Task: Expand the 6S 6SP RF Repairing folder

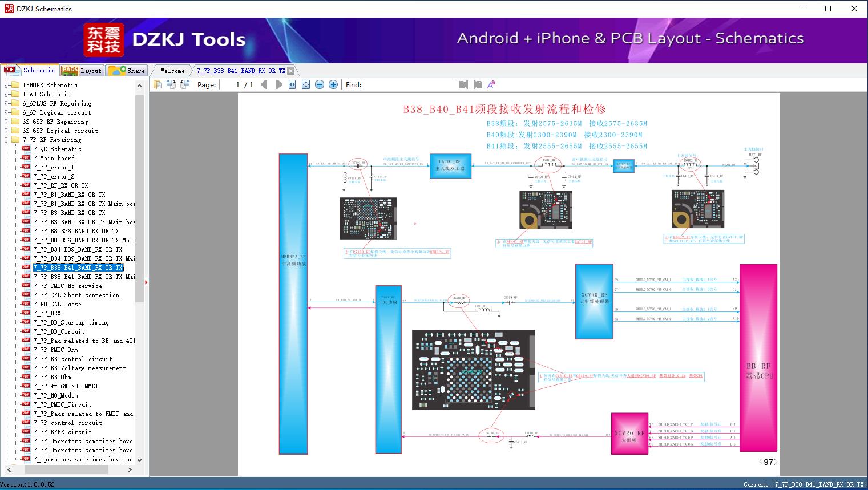Action: click(6, 122)
